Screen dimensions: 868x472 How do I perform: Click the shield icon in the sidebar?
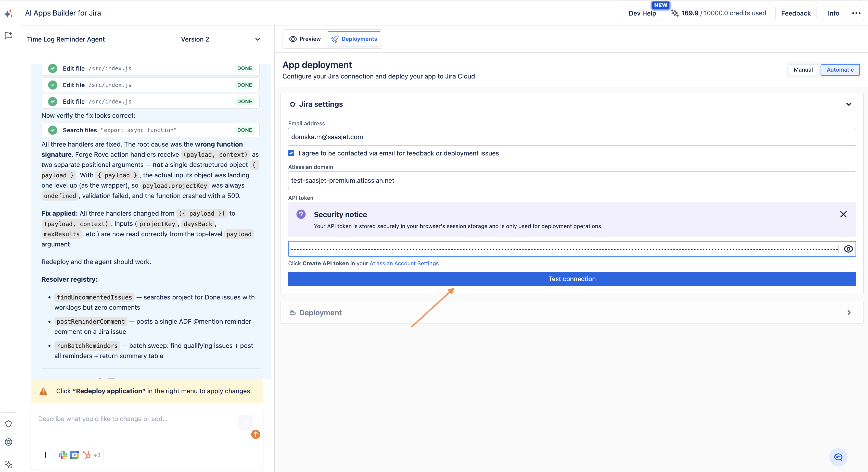[8, 424]
